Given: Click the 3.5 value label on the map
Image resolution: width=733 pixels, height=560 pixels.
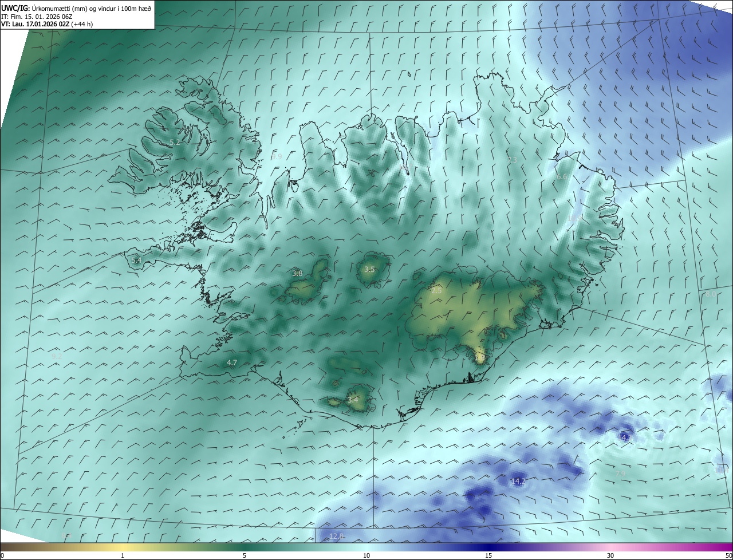Looking at the screenshot, I should (369, 269).
